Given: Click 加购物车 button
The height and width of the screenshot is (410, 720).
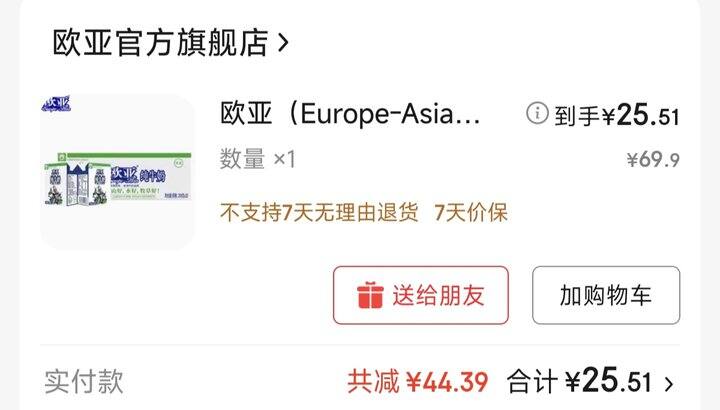Looking at the screenshot, I should click(x=606, y=295).
